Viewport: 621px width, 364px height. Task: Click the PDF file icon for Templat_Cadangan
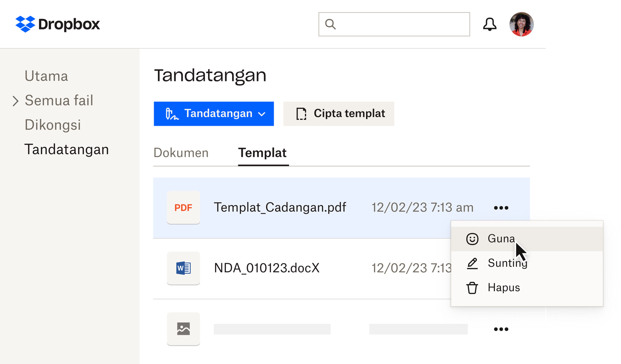click(183, 208)
